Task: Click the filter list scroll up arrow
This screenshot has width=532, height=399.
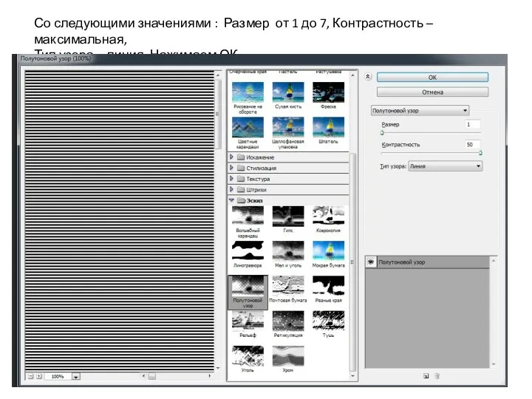Action: pyautogui.click(x=353, y=75)
